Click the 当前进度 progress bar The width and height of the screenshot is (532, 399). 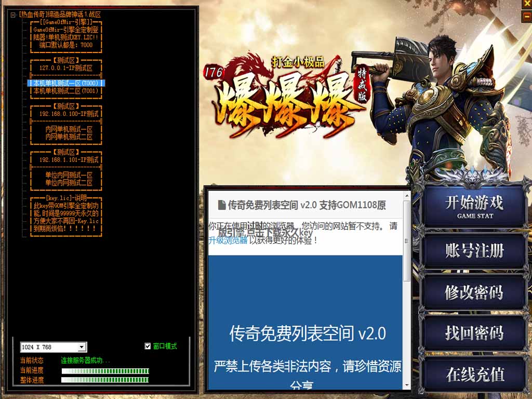coord(105,371)
